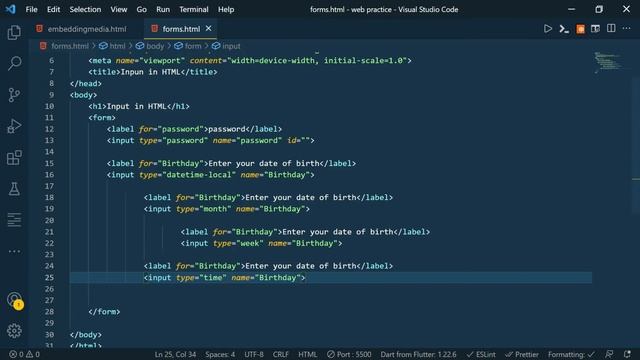Click line number 12 in the gutter
This screenshot has width=640, height=360.
click(49, 129)
